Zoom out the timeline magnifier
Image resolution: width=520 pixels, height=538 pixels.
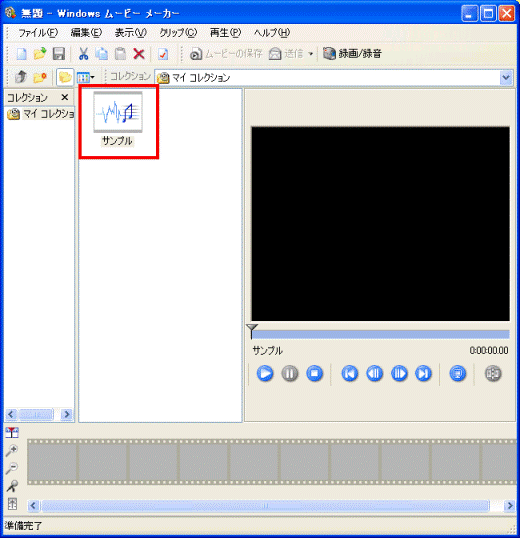coord(12,468)
